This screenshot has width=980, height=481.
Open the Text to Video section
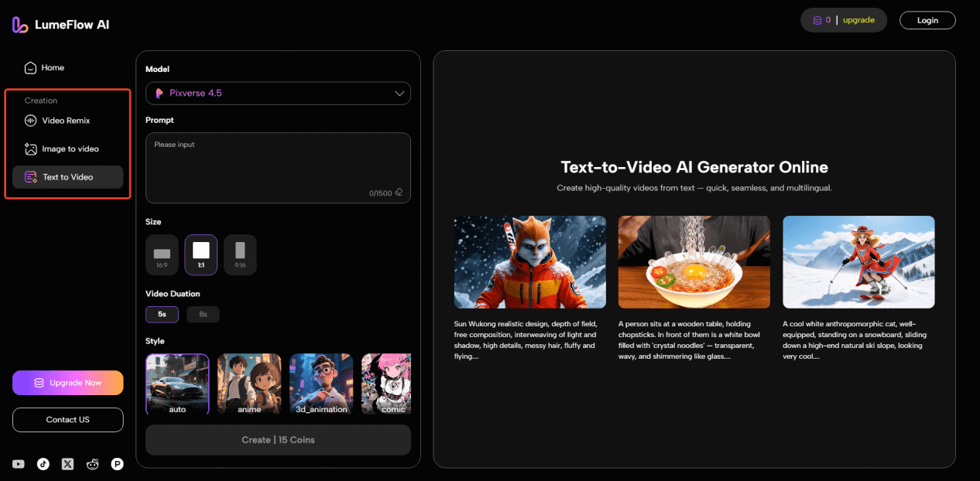tap(67, 177)
